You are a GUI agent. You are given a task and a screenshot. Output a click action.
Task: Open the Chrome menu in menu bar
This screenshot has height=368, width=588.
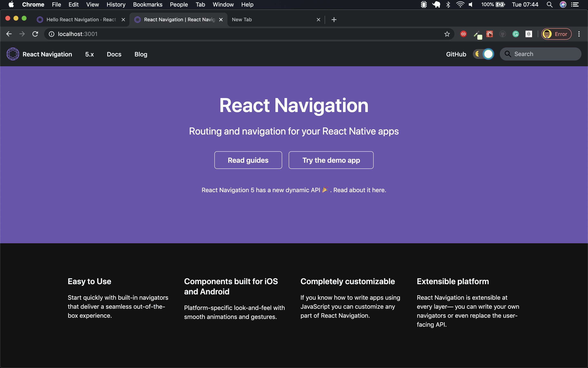[33, 4]
